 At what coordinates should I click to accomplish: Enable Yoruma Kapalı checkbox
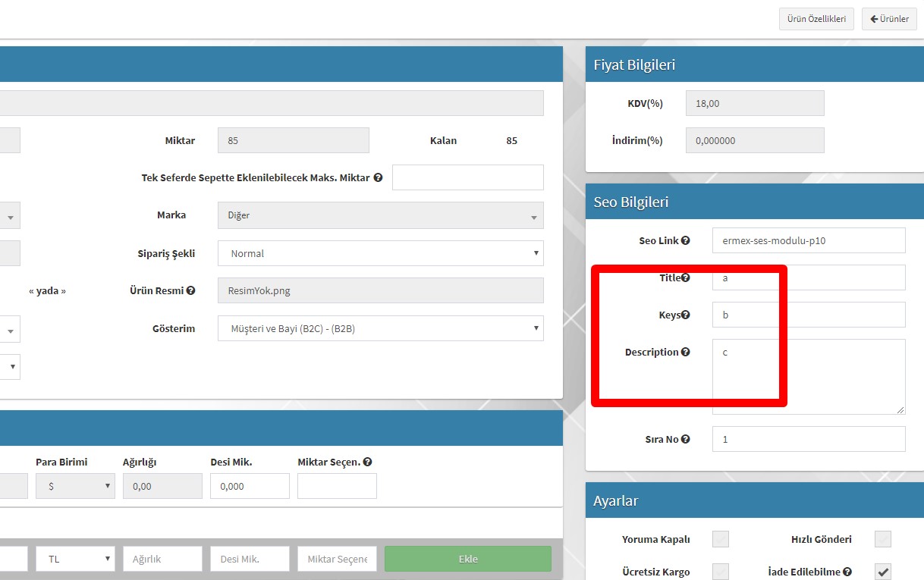721,539
